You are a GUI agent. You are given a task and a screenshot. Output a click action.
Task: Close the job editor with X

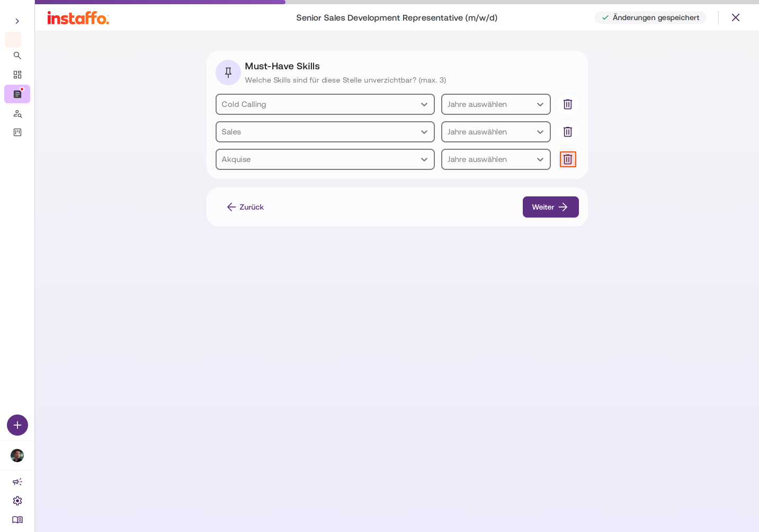coord(736,17)
